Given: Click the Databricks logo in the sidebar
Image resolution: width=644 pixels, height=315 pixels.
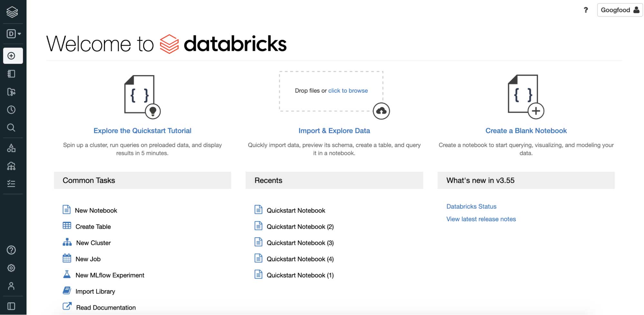Looking at the screenshot, I should click(12, 12).
